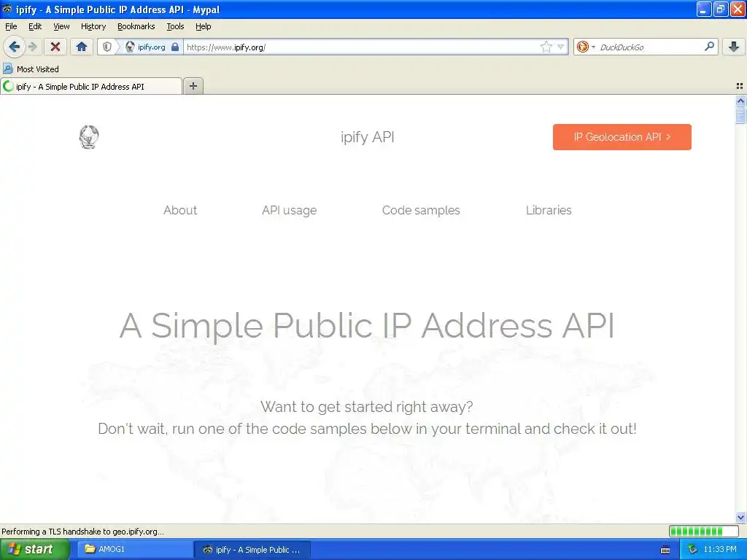Click the ipify globe logo
Image resolution: width=747 pixels, height=560 pixels.
pyautogui.click(x=88, y=137)
